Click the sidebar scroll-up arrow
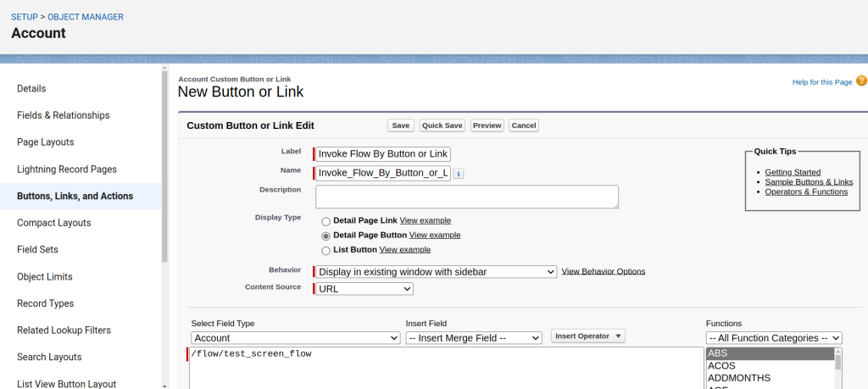868x389 pixels. click(164, 68)
